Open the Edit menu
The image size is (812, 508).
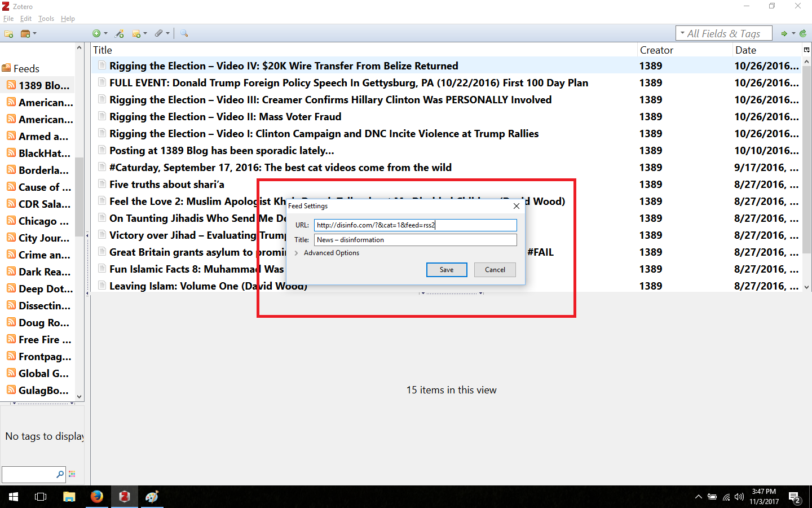[26, 19]
